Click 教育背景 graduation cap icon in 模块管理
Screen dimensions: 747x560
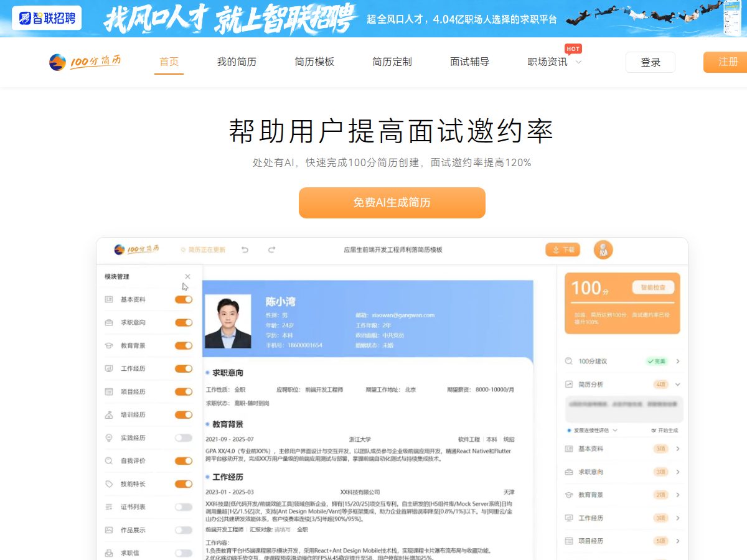pos(109,345)
